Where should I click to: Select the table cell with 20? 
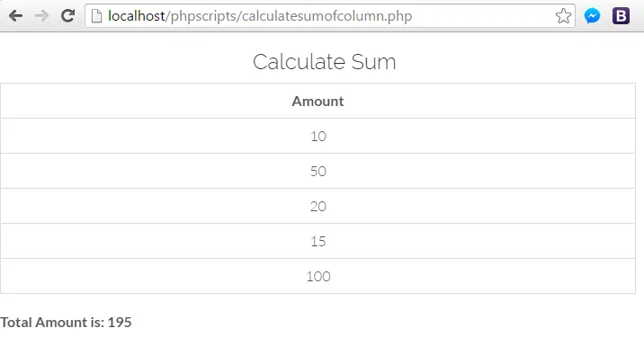click(318, 206)
